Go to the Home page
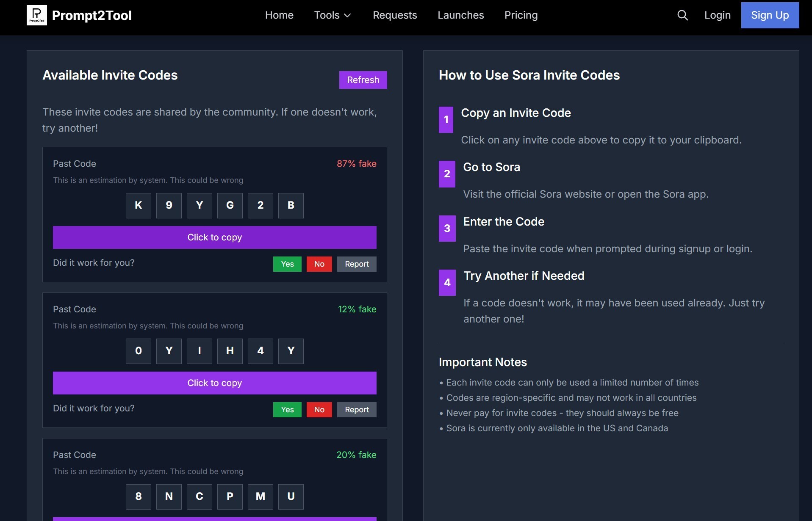This screenshot has height=521, width=812. coord(279,15)
